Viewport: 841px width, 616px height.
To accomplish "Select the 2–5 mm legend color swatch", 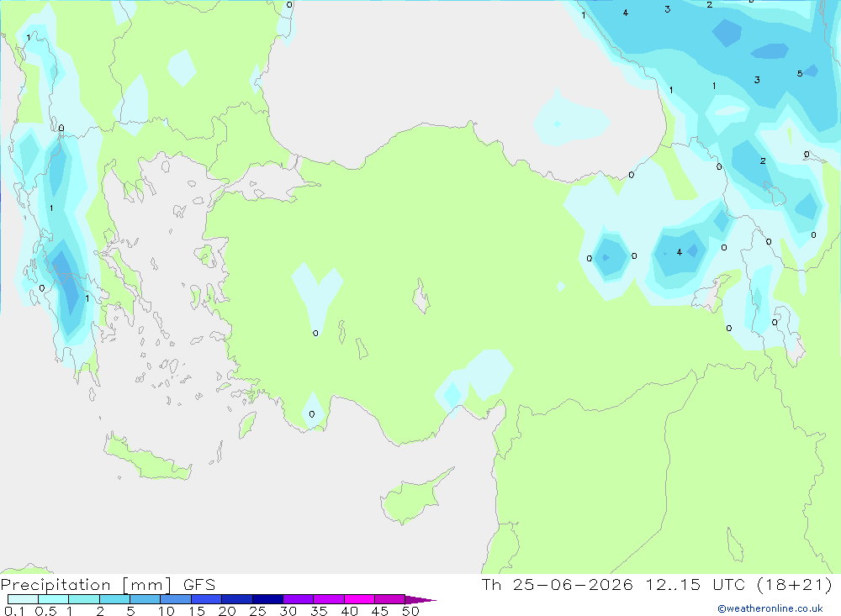I will 114,599.
